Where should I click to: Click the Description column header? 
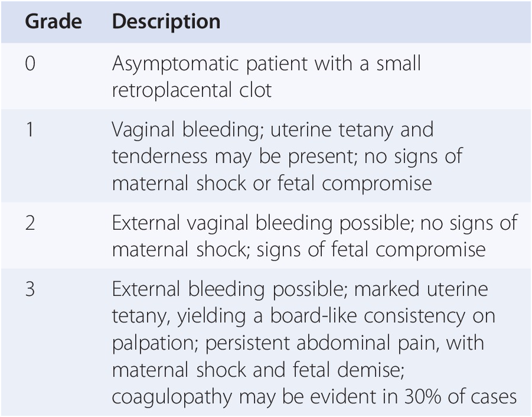coord(167,22)
